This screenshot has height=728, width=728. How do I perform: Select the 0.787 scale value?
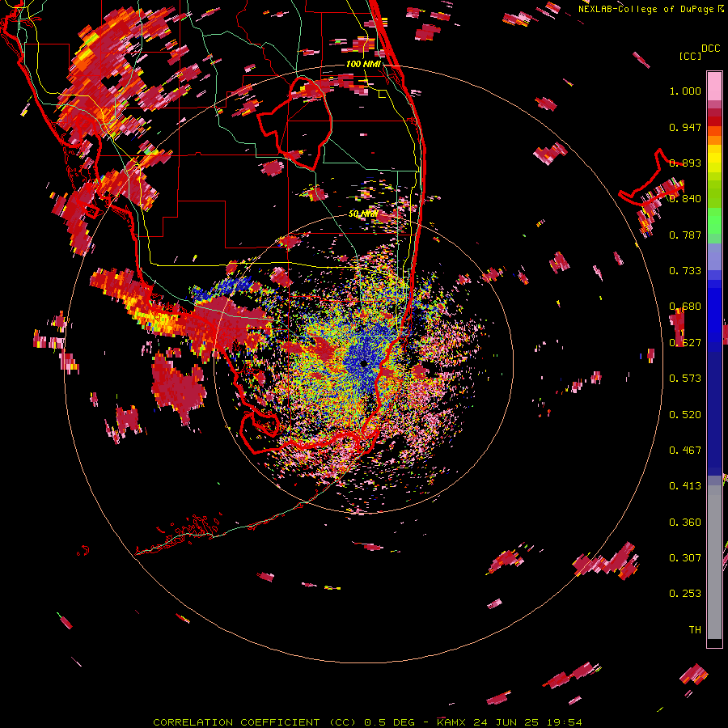point(685,235)
